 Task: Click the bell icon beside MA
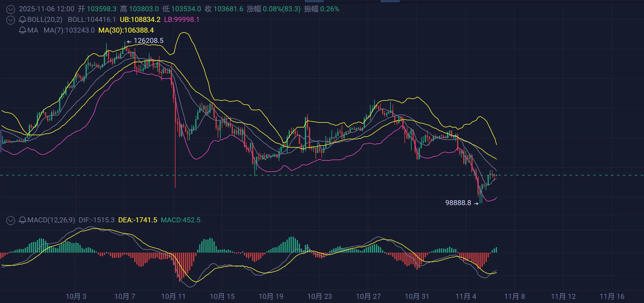point(23,30)
